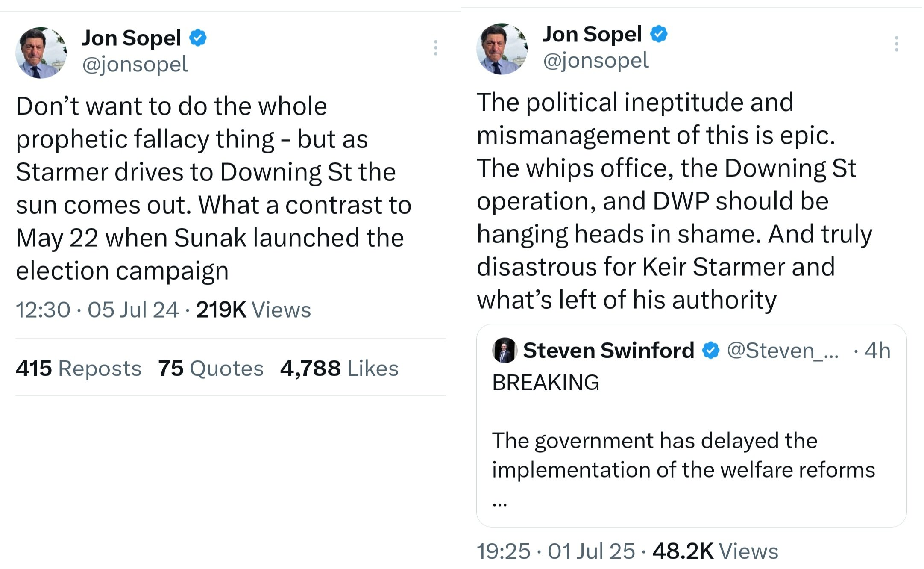Click the Jon Sopel name above the political ineptitude tweet
The image size is (924, 569).
592,34
